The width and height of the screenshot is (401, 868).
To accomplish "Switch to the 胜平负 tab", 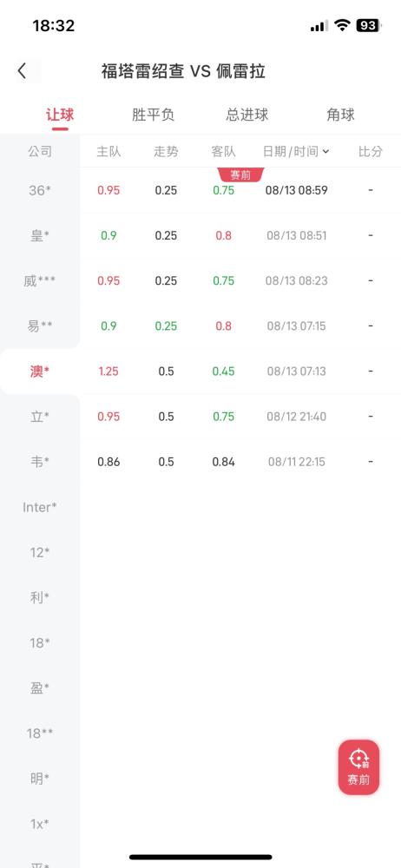I will (154, 115).
